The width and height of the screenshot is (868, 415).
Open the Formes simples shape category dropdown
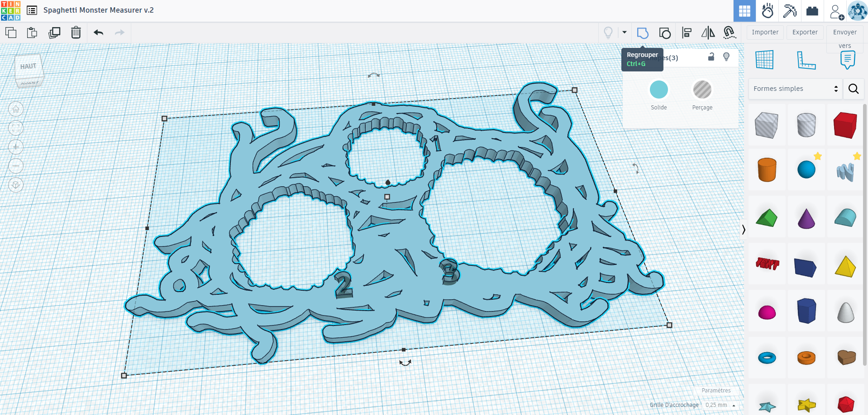pyautogui.click(x=795, y=89)
